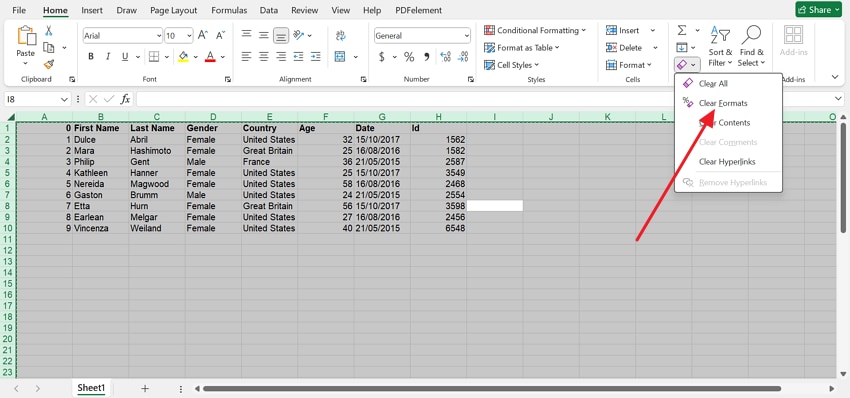Screen dimensions: 850x398
Task: Click Decrease Decimal icon
Action: coord(463,56)
